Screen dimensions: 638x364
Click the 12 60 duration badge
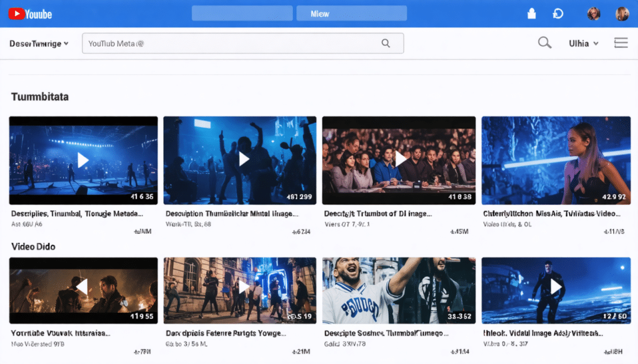615,316
